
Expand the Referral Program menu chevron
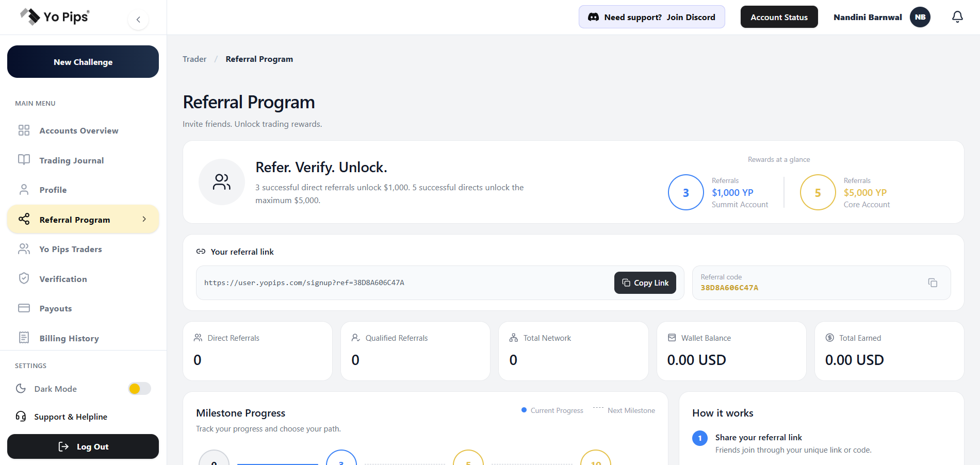tap(144, 219)
